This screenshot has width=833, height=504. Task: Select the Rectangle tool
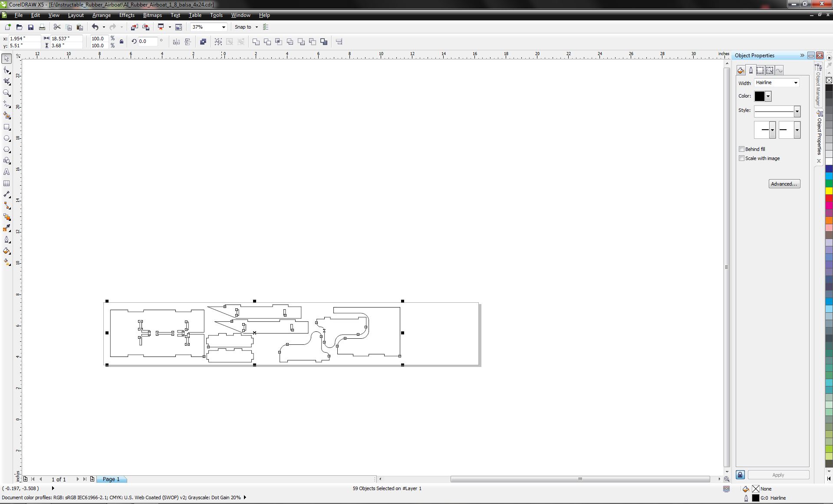coord(7,127)
